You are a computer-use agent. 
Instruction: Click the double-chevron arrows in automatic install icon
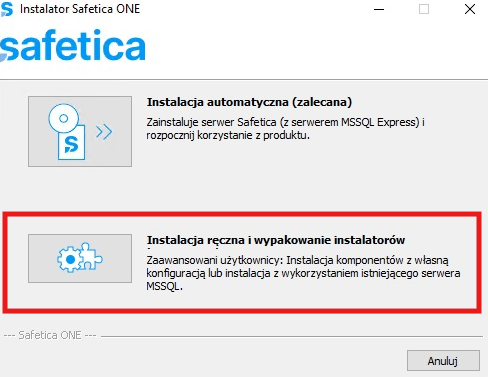point(104,132)
